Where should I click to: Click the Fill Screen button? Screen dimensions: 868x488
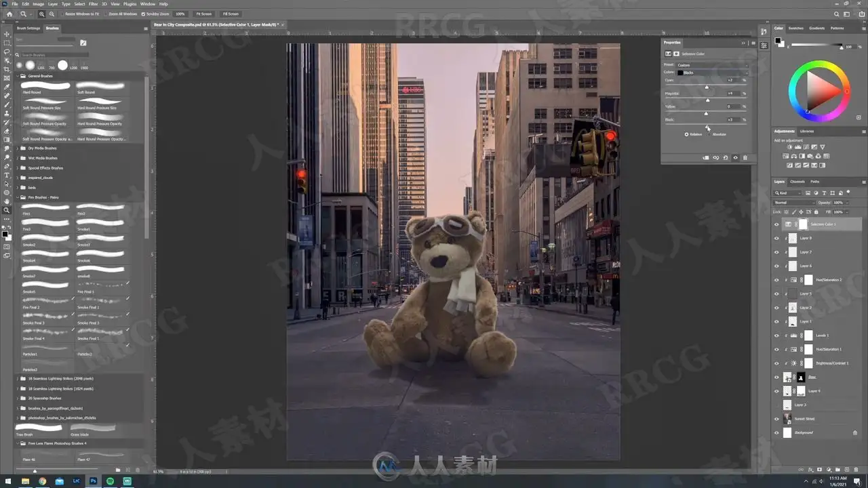(231, 14)
